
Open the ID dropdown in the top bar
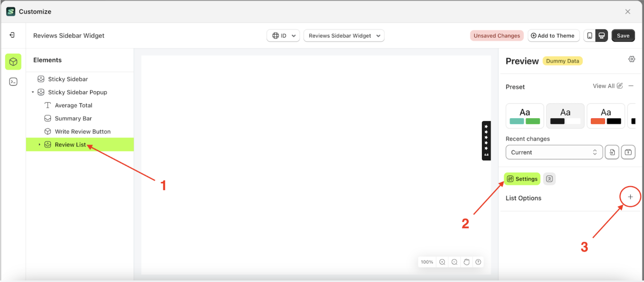pyautogui.click(x=283, y=36)
